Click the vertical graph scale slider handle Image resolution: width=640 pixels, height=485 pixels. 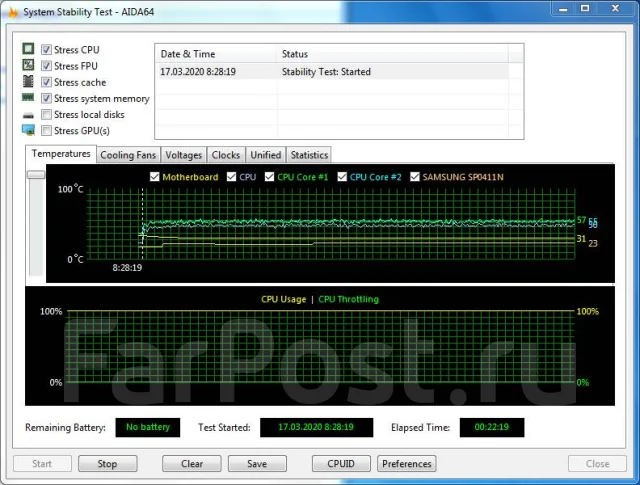pyautogui.click(x=36, y=175)
